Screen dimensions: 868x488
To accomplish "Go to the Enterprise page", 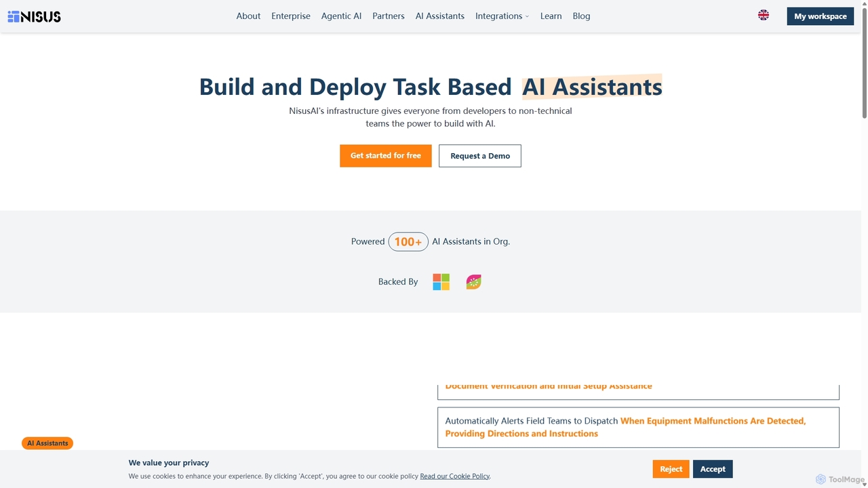I will click(x=291, y=16).
